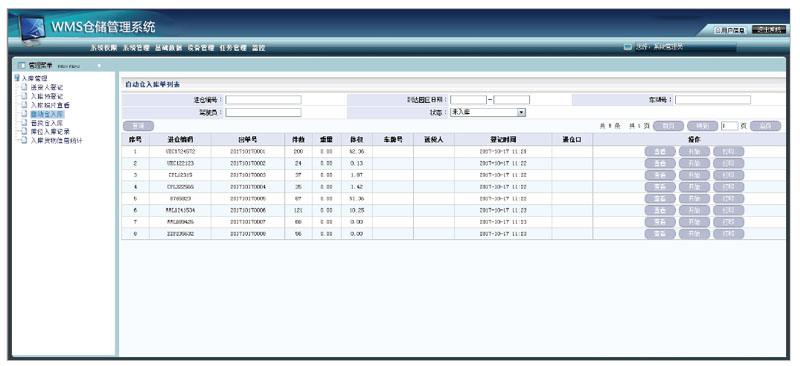
Task: Click the 登记时间 column header
Action: (503, 139)
